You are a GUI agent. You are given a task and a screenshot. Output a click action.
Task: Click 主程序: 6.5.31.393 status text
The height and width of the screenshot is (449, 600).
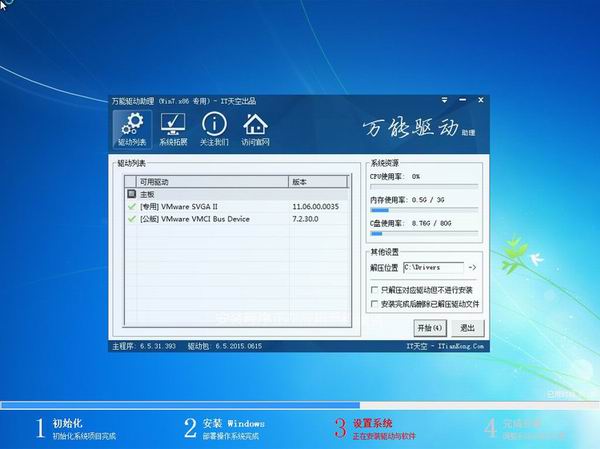click(144, 346)
